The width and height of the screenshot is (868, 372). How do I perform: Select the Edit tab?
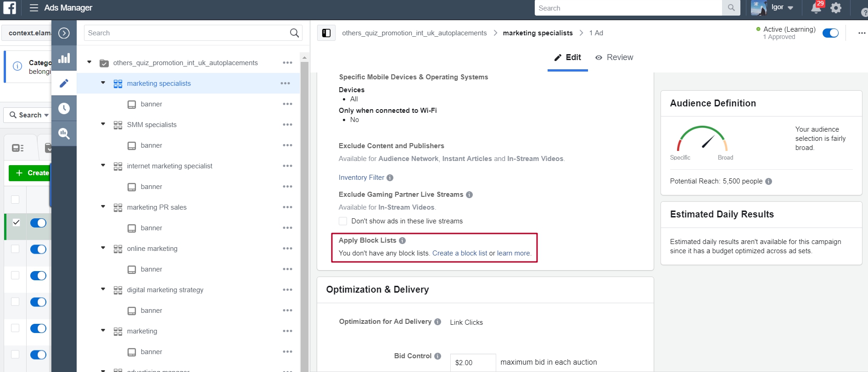click(x=568, y=57)
